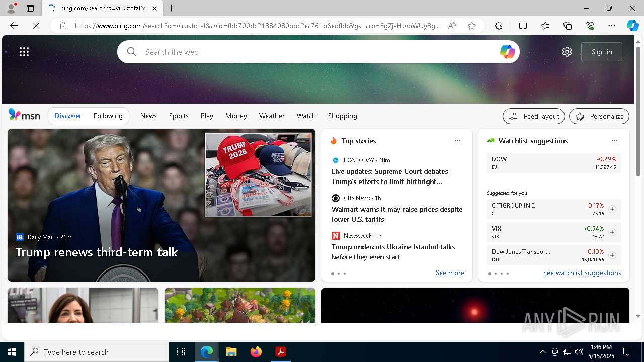Open Watchlist suggestions more options menu
Viewport: 644px width, 362px height.
pyautogui.click(x=614, y=141)
